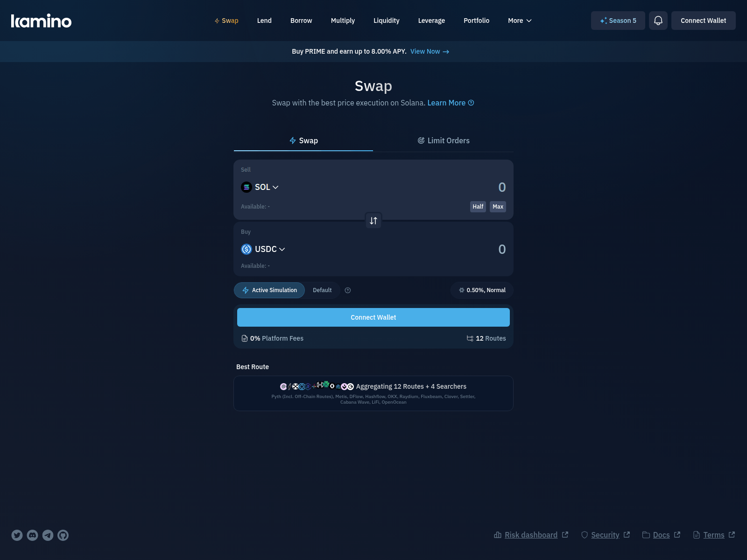Image resolution: width=747 pixels, height=560 pixels.
Task: Click the Docs folder icon
Action: point(646,535)
